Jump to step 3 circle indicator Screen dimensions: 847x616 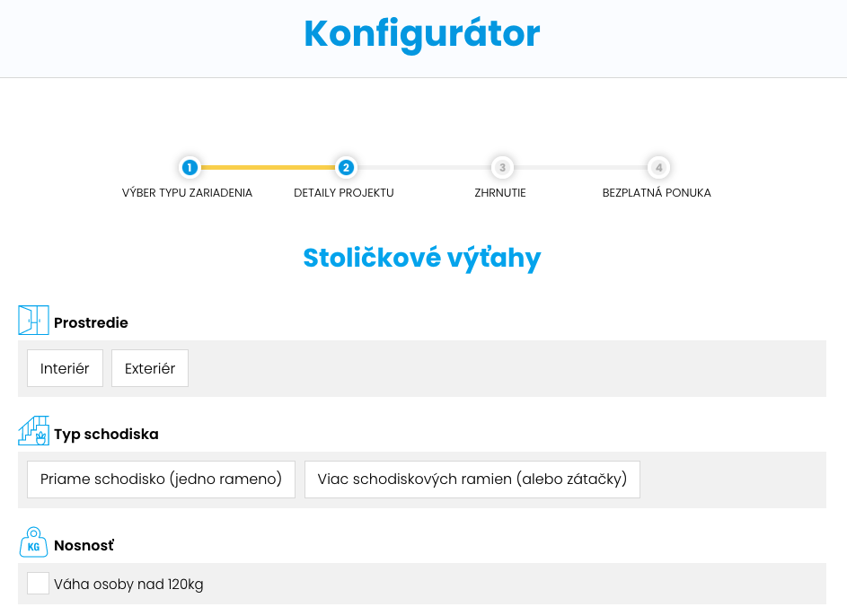tap(502, 167)
